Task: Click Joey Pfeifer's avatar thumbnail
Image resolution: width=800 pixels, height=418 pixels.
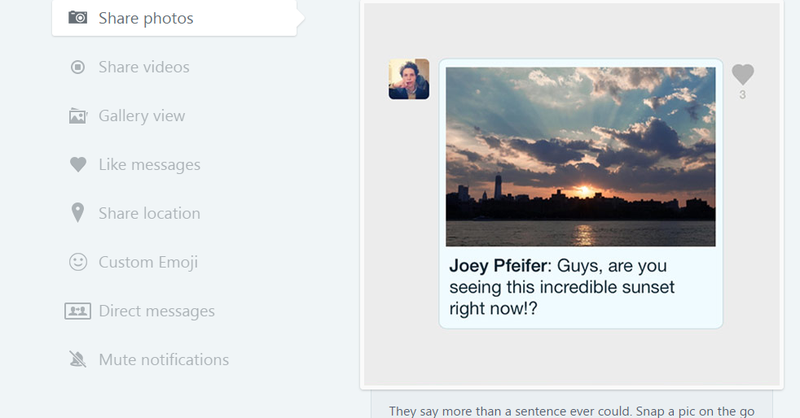Action: pos(409,79)
